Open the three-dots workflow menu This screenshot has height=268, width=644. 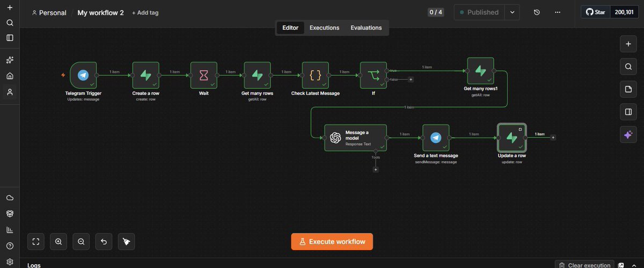click(x=558, y=12)
